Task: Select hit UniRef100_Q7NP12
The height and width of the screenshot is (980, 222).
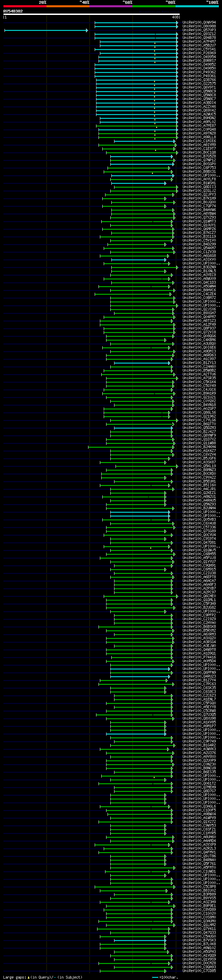Action: pos(199,160)
